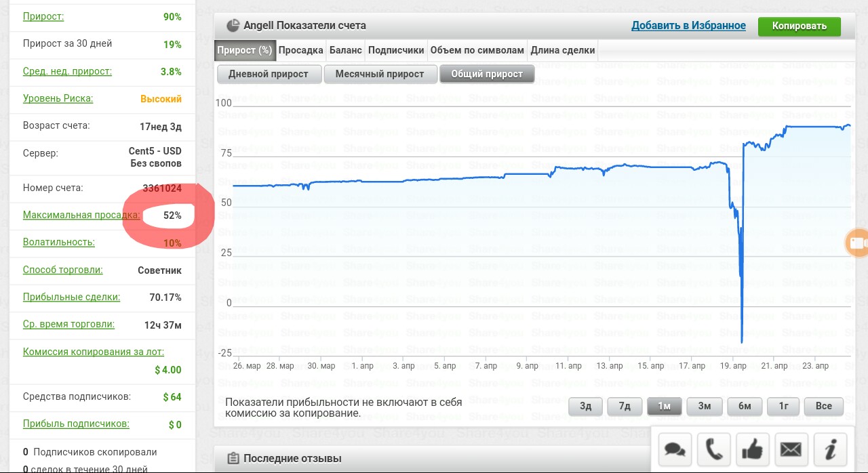Open the Подписчики tab
This screenshot has width=868, height=473.
click(396, 50)
